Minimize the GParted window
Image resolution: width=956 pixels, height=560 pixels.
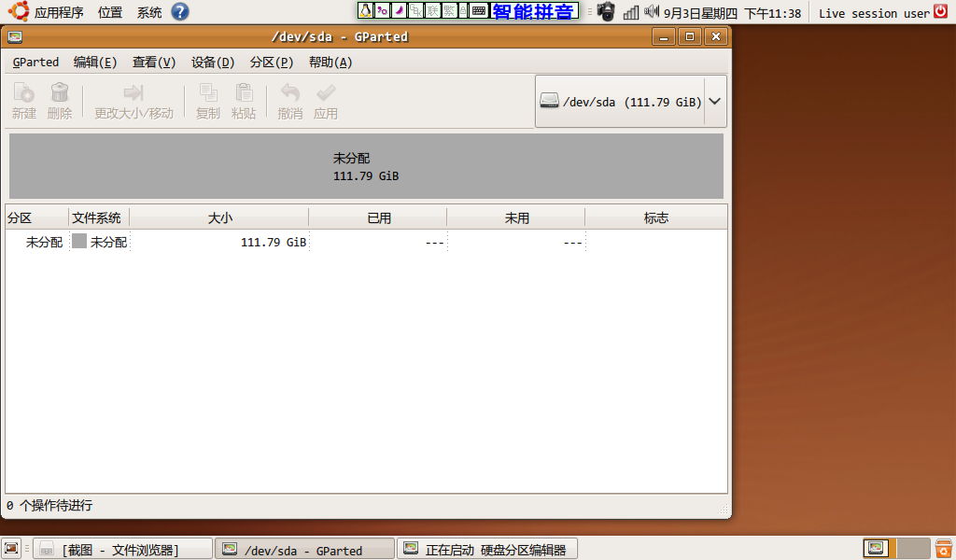point(664,37)
